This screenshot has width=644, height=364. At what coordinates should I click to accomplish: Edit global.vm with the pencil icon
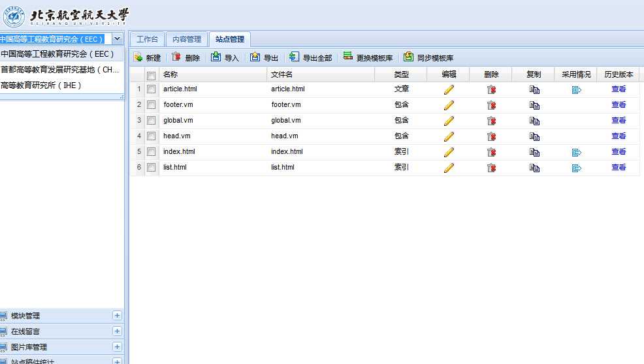449,121
